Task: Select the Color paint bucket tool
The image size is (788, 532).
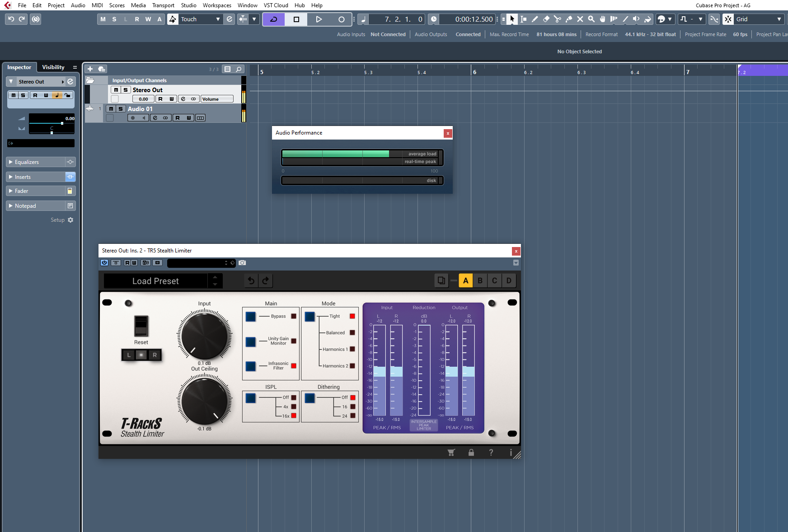Action: 647,19
